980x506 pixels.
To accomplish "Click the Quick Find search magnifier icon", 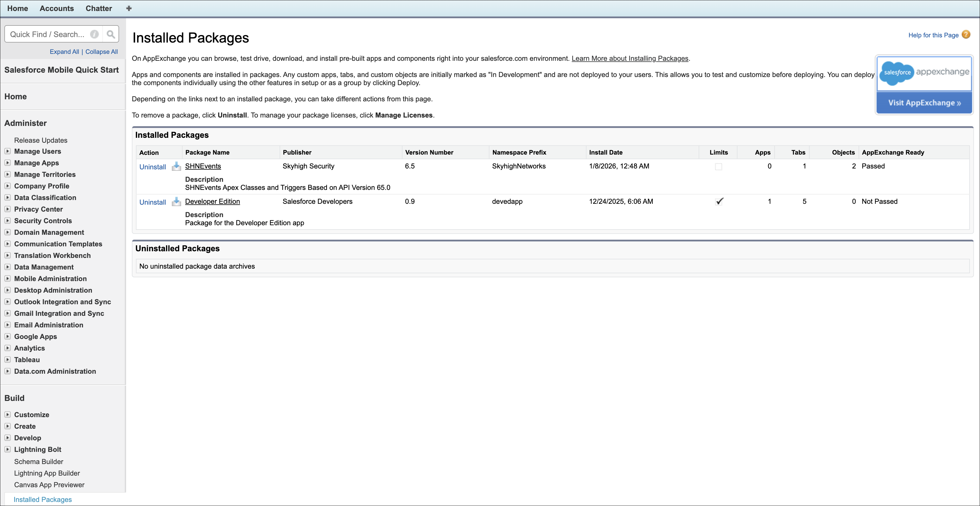I will (111, 34).
